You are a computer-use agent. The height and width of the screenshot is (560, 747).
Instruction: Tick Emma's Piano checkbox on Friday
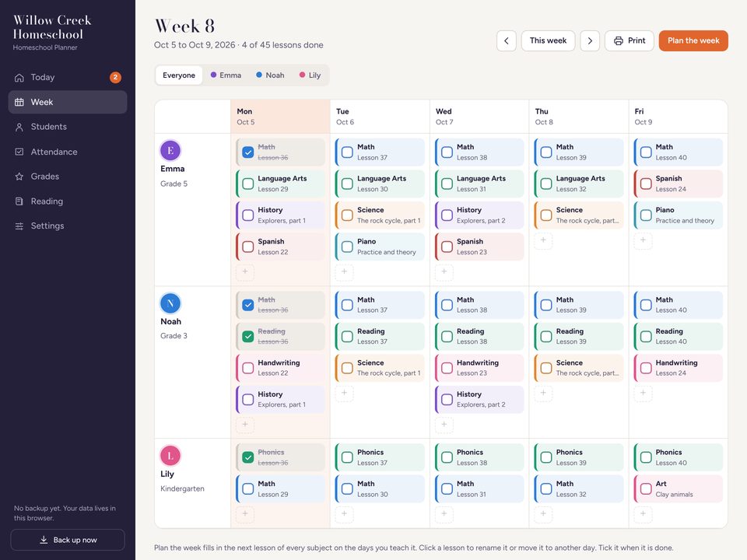click(x=646, y=215)
